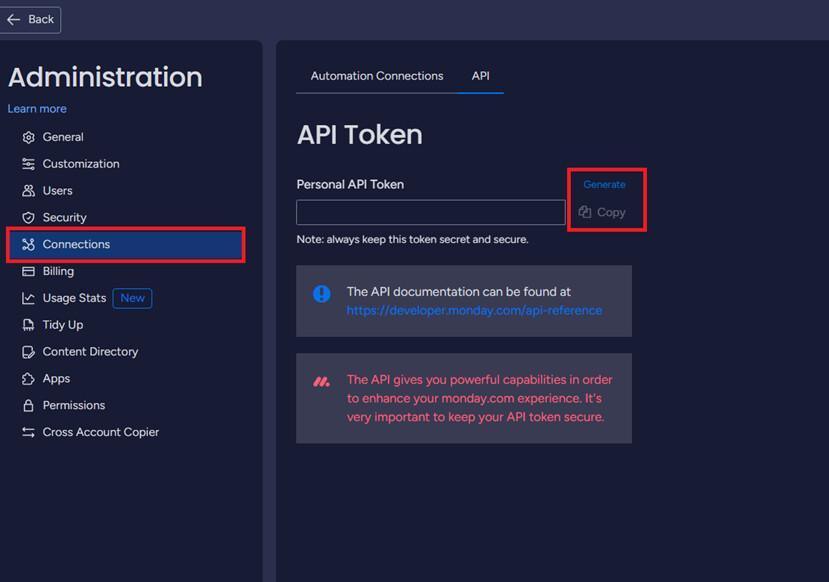829x582 pixels.
Task: Generate a new personal API token
Action: click(604, 184)
